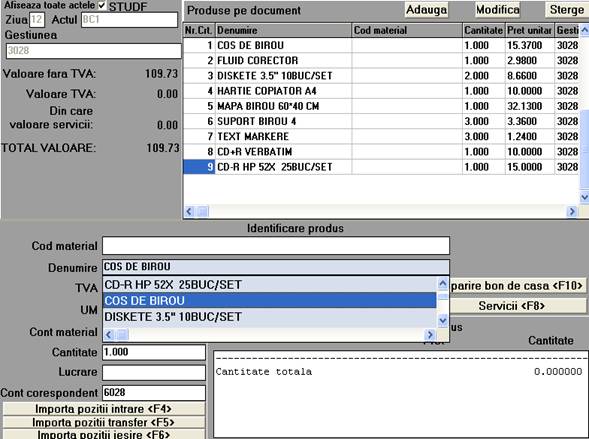Image resolution: width=589 pixels, height=439 pixels.
Task: Select the DISKETE 3.5" 10BUC/SET table row
Action: tap(381, 76)
